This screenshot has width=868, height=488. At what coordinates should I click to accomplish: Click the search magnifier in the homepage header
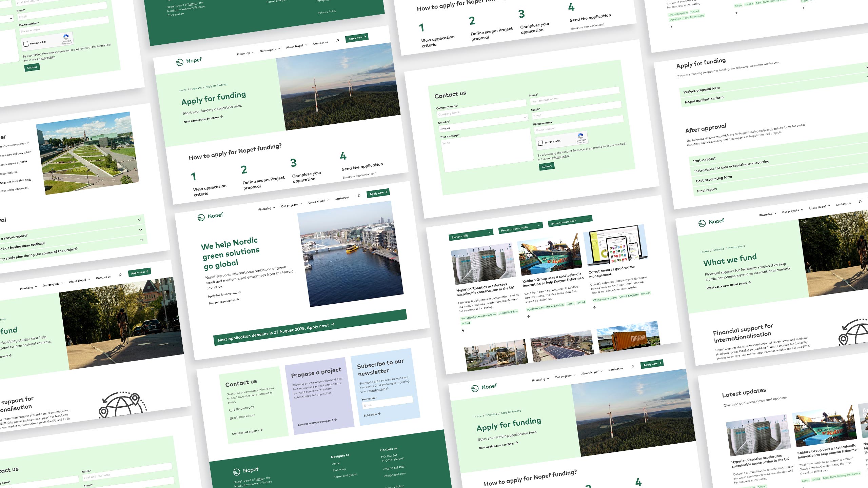359,196
